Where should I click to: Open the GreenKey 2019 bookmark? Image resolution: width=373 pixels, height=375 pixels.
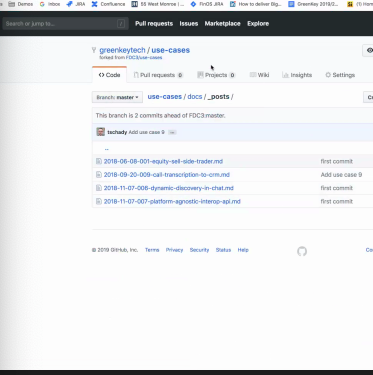(x=314, y=4)
